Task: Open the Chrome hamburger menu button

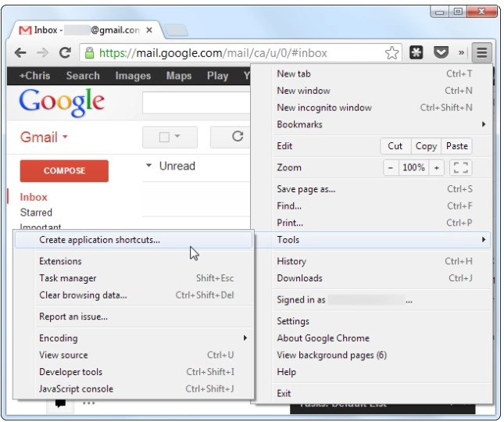Action: point(482,52)
